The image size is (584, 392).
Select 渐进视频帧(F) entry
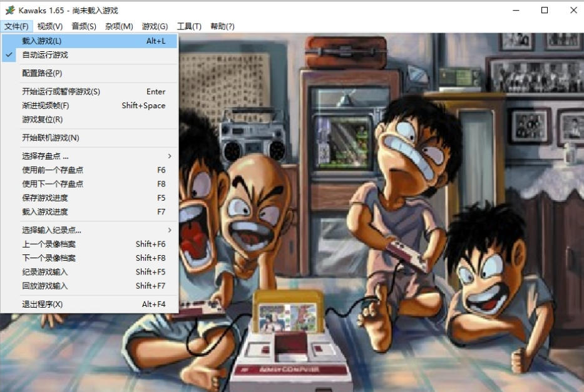pyautogui.click(x=90, y=106)
